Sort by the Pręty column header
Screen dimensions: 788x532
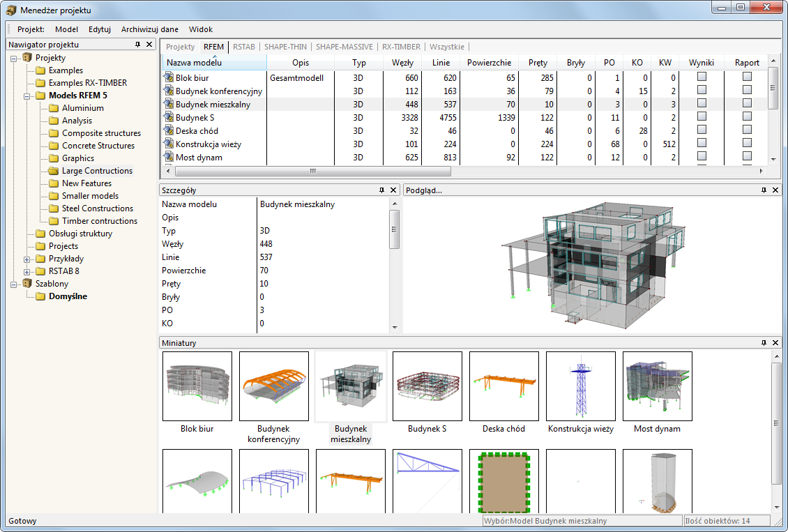tap(538, 62)
